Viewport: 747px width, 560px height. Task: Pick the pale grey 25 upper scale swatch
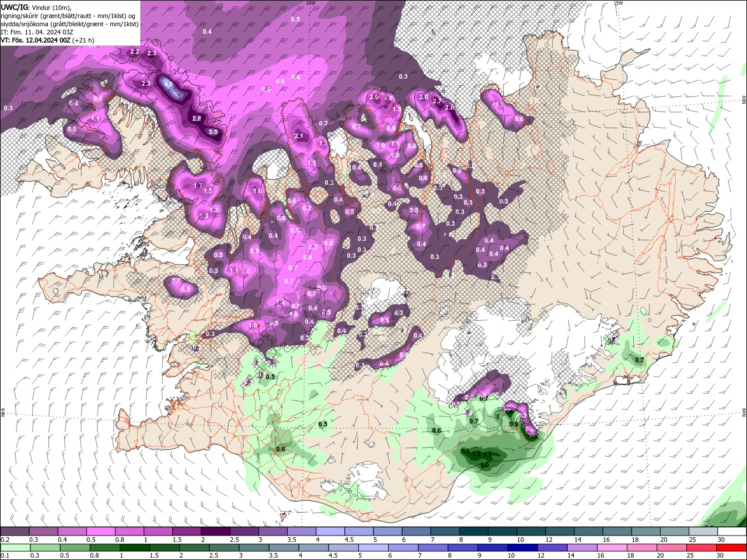[703, 531]
